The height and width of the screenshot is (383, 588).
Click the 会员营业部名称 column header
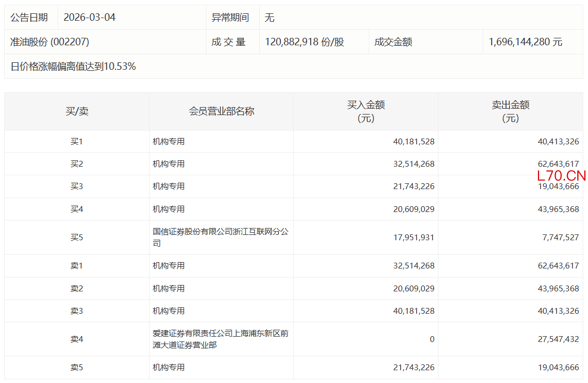(221, 111)
